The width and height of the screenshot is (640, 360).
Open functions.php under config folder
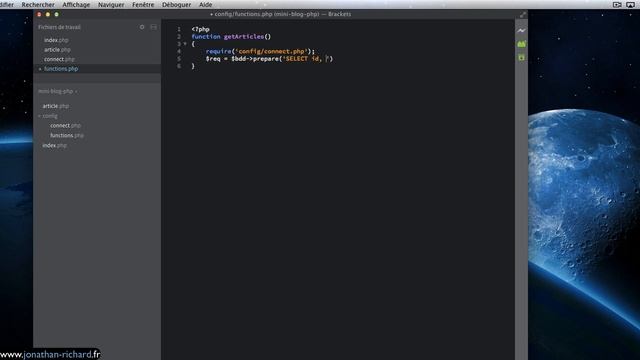tap(67, 135)
